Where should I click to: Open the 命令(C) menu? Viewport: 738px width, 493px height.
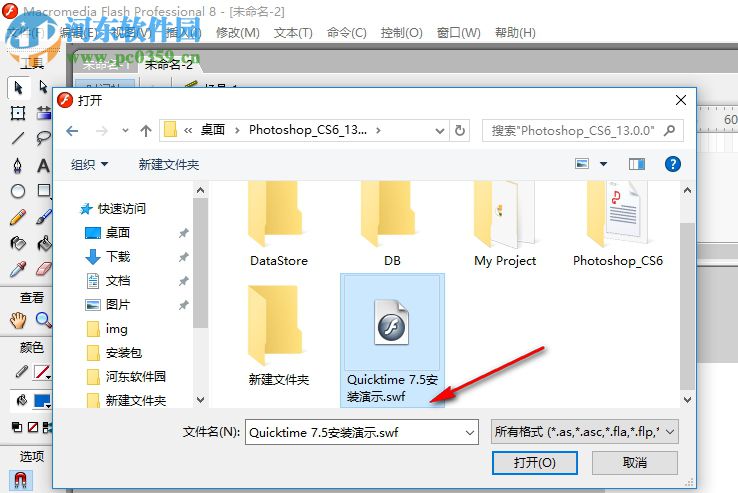346,32
